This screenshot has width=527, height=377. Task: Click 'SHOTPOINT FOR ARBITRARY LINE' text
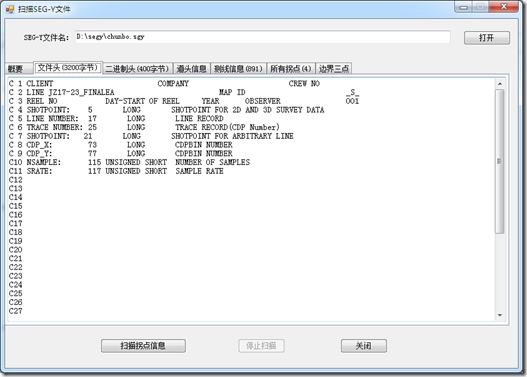(232, 136)
